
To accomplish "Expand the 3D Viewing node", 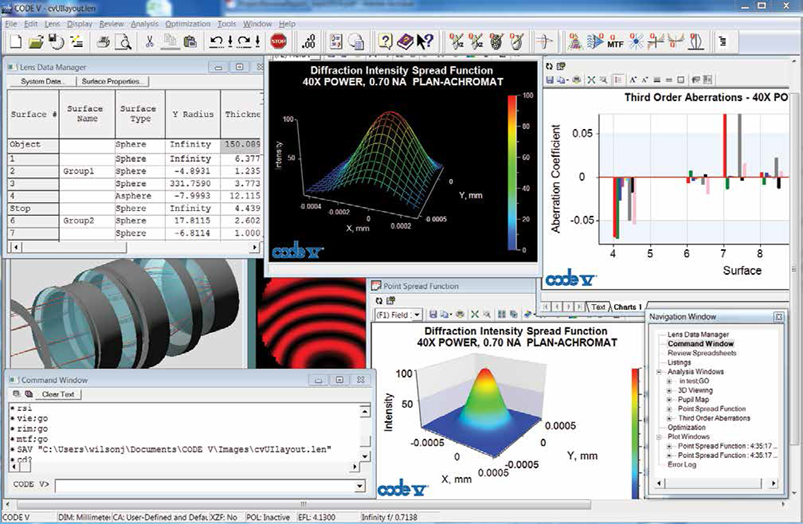I will click(670, 390).
